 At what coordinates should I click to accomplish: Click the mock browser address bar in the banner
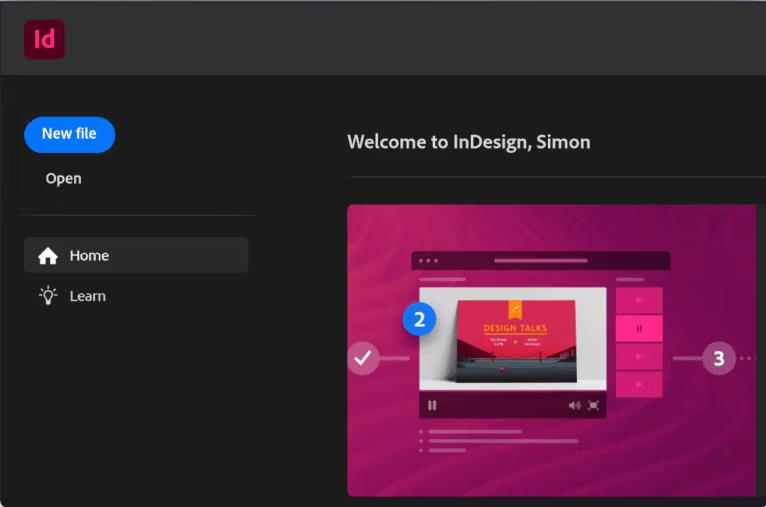coord(540,261)
